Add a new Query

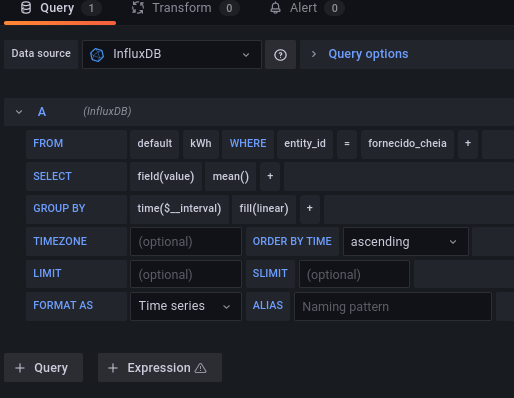tap(44, 368)
